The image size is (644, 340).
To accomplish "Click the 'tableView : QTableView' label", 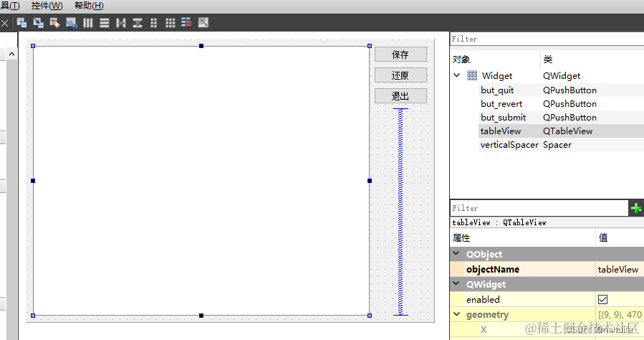I will (x=499, y=222).
